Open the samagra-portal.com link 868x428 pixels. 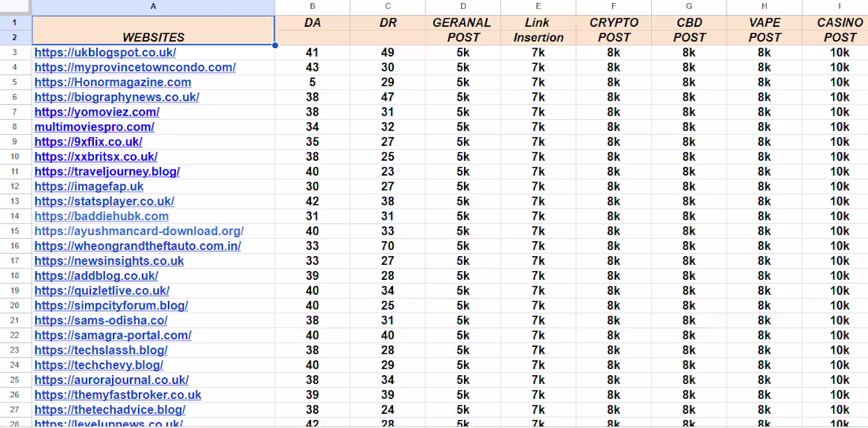113,336
